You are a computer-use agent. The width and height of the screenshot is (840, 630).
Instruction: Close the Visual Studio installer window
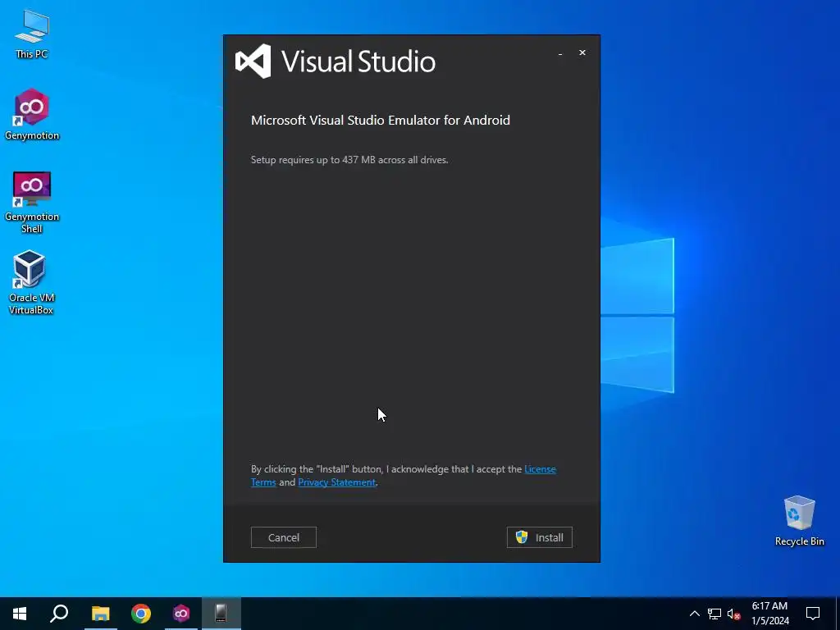pos(582,52)
